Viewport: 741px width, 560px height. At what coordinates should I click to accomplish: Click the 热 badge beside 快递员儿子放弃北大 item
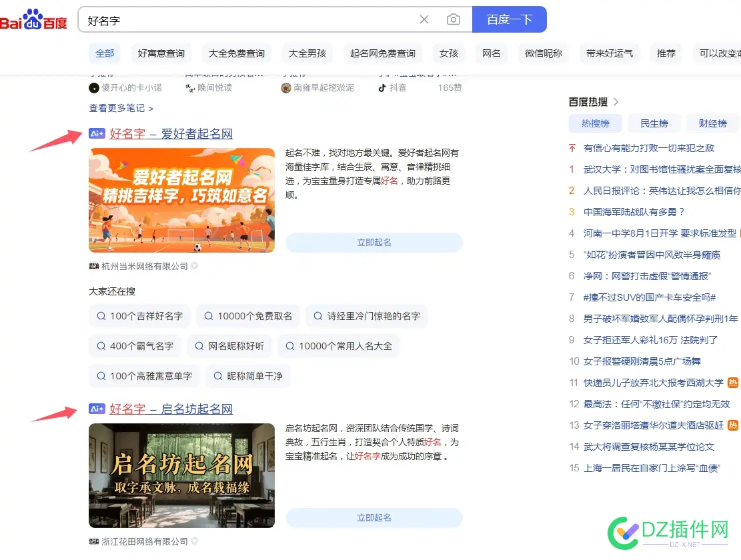pyautogui.click(x=734, y=383)
